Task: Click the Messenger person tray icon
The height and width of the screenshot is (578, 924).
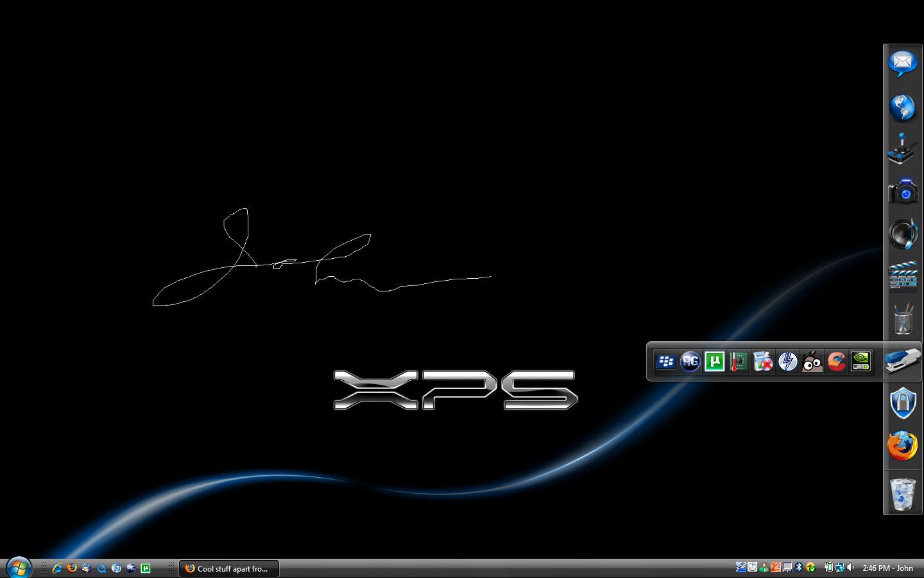Action: pos(764,567)
